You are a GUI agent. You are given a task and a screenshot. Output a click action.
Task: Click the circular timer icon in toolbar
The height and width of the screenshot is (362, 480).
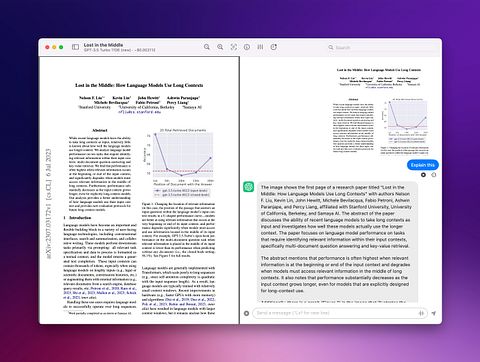coord(274,47)
